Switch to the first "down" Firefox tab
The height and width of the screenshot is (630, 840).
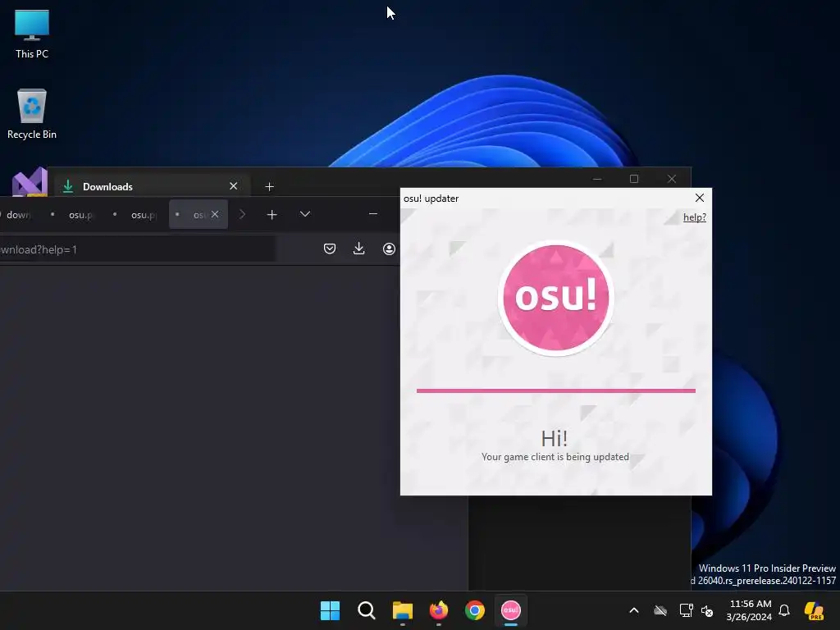point(18,215)
